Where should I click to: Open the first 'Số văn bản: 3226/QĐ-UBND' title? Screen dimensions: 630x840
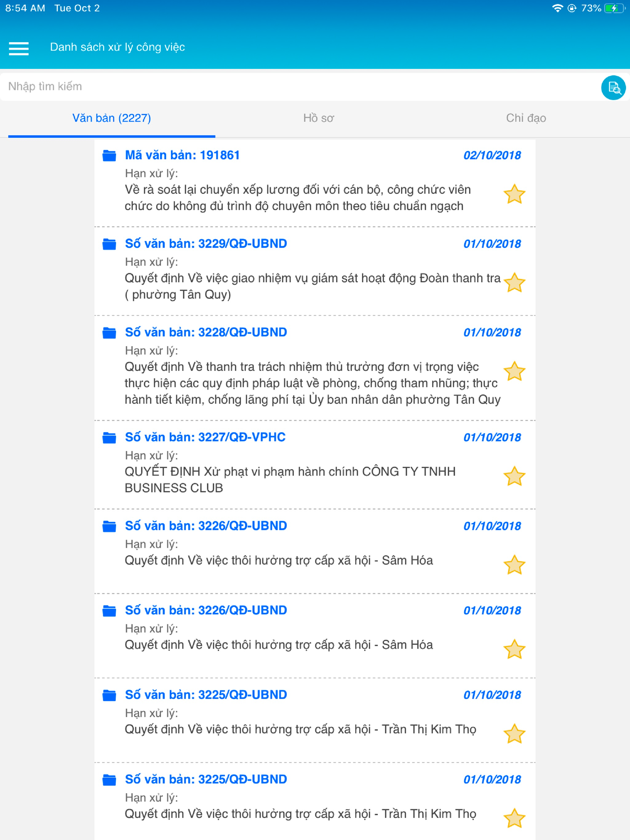tap(206, 526)
